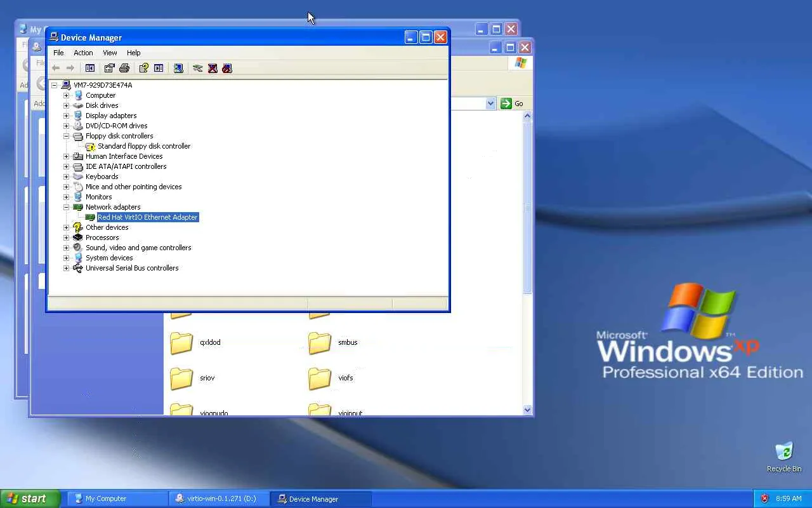Select the Recycle Bin desktop icon
The height and width of the screenshot is (508, 812).
tap(784, 452)
